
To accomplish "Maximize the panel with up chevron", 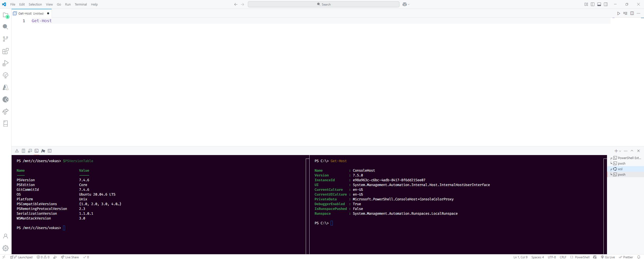I will click(x=632, y=151).
